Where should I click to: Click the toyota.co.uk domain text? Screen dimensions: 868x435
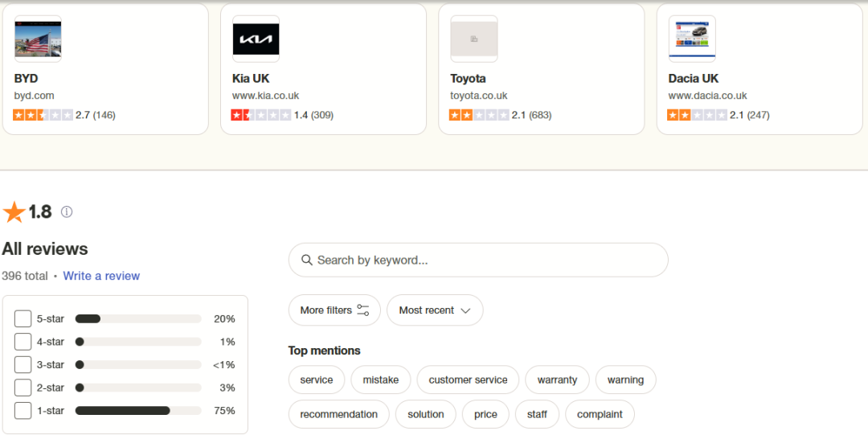pos(479,96)
